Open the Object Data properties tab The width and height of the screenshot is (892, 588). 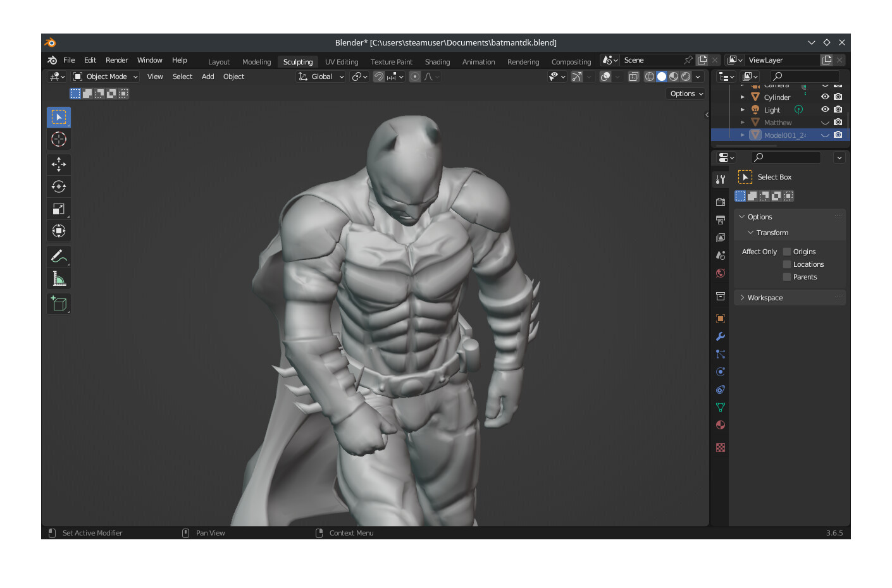720,407
